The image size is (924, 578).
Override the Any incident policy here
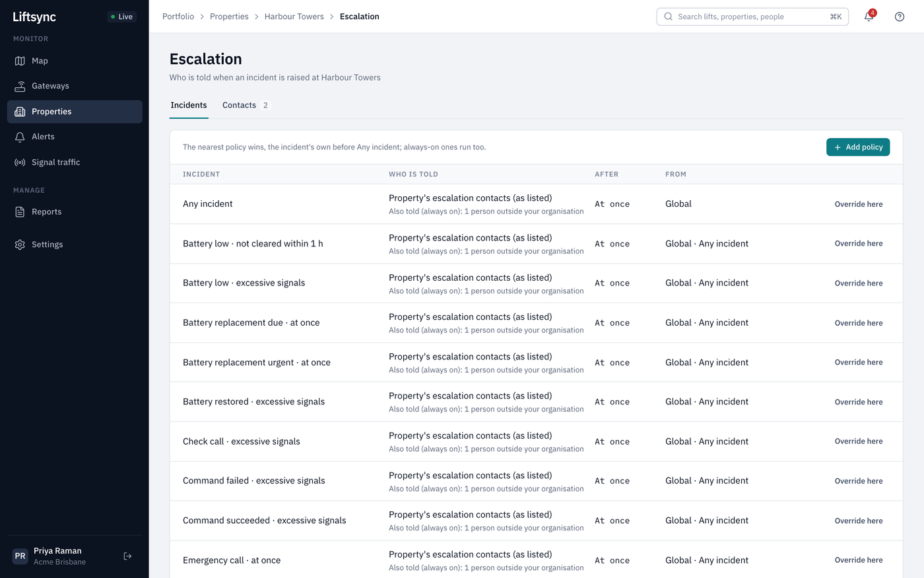859,204
